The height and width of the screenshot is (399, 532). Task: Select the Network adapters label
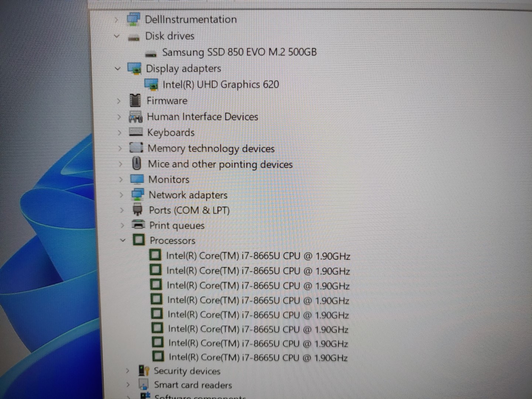188,195
